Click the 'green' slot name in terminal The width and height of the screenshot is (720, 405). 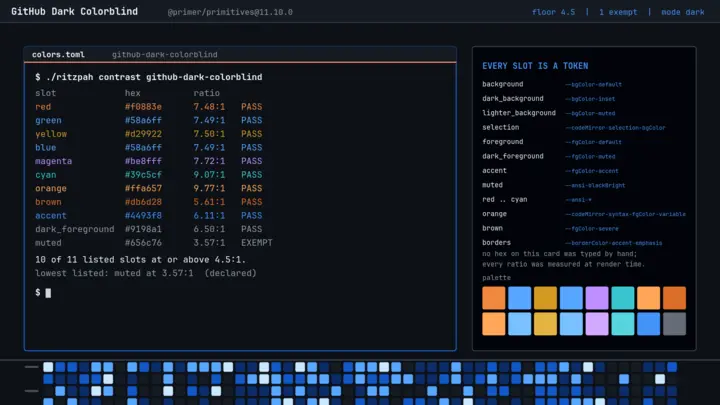(x=48, y=120)
